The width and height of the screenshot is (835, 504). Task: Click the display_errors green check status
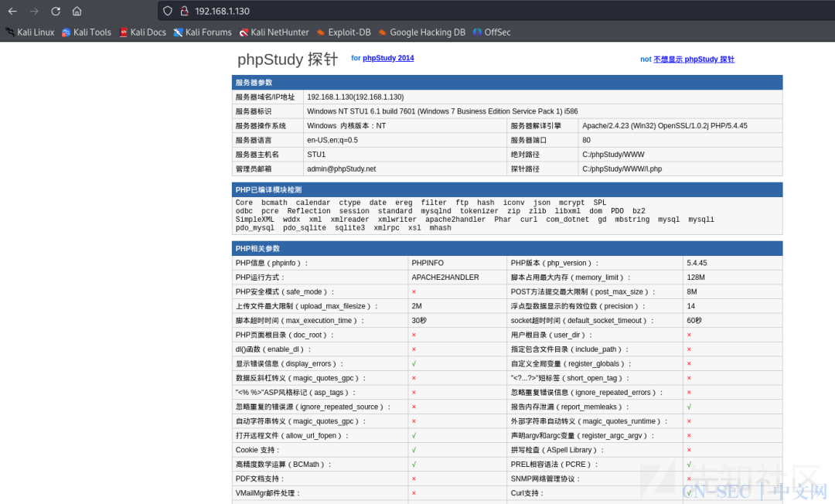click(x=414, y=363)
